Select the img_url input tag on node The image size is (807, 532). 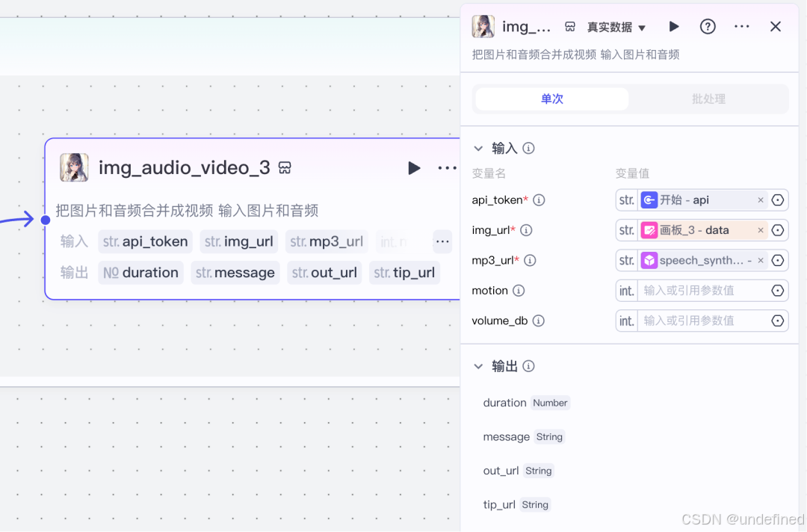click(239, 241)
